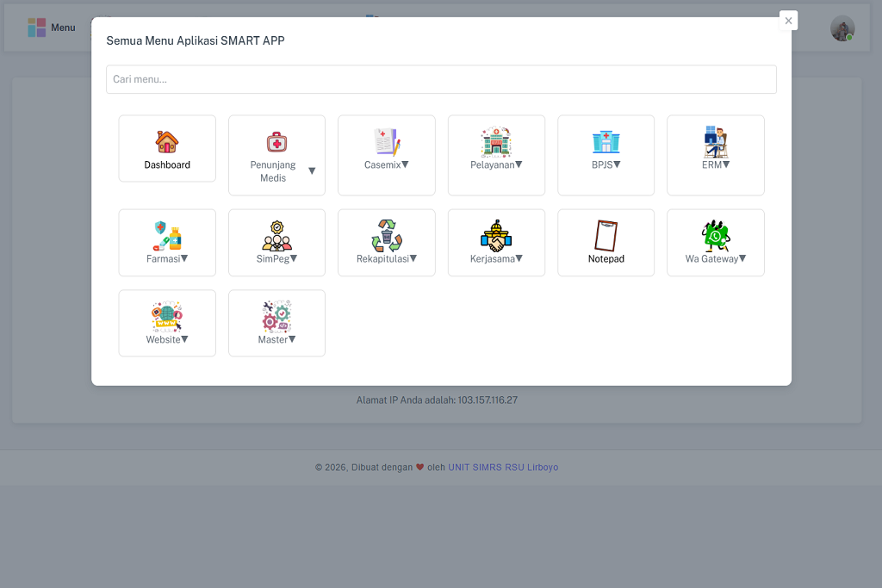882x588 pixels.
Task: Open the Rekapitulasi recycle icon
Action: (x=387, y=236)
